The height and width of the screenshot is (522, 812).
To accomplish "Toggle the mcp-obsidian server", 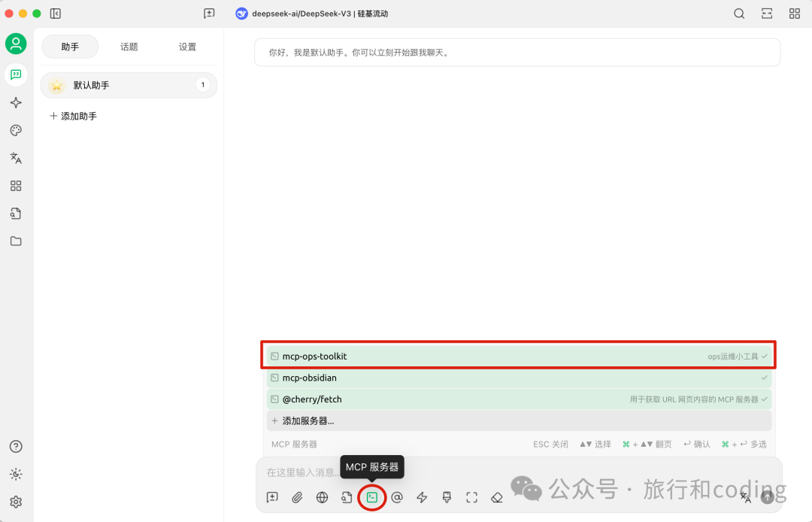I will (x=519, y=378).
